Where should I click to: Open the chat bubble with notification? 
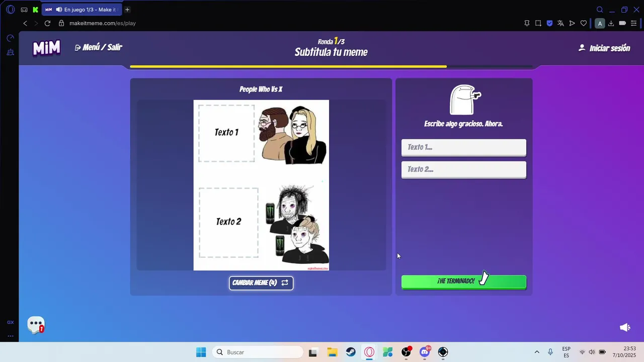[x=36, y=325]
